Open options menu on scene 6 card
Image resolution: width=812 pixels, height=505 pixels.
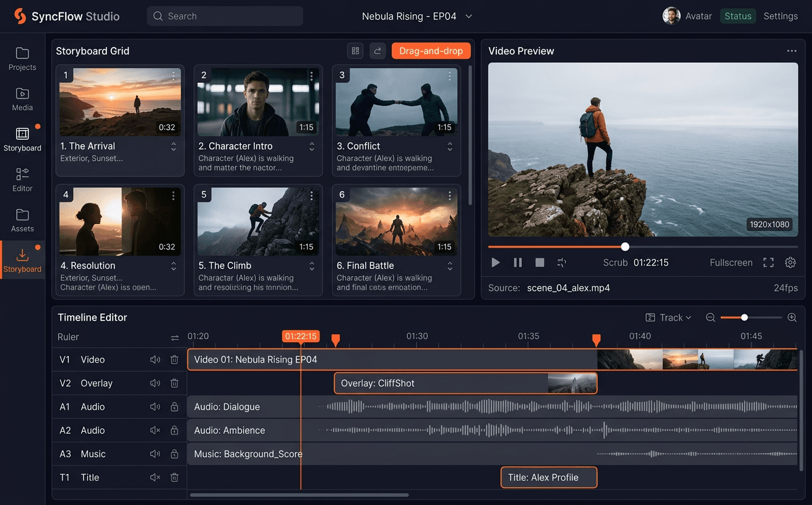(x=450, y=195)
